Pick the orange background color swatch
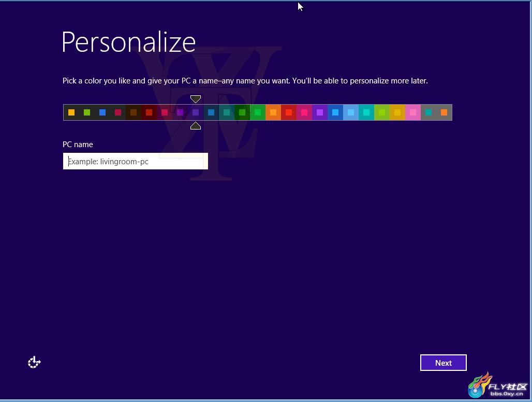The width and height of the screenshot is (532, 402). (x=273, y=112)
